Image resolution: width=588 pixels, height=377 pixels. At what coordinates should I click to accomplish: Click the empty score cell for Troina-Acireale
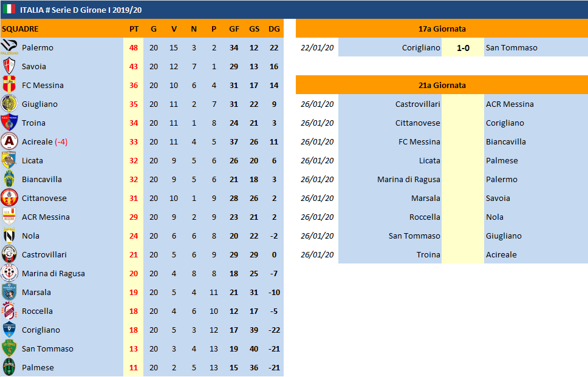[463, 254]
